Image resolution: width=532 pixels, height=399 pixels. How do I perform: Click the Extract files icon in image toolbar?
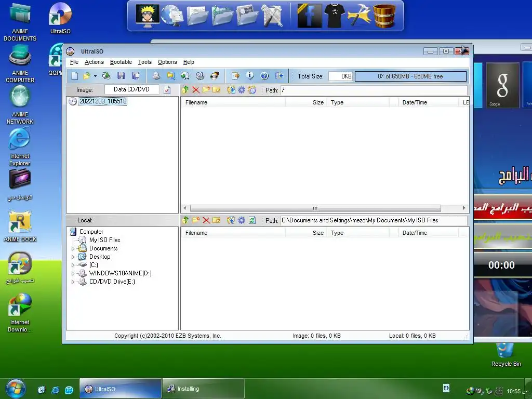231,90
